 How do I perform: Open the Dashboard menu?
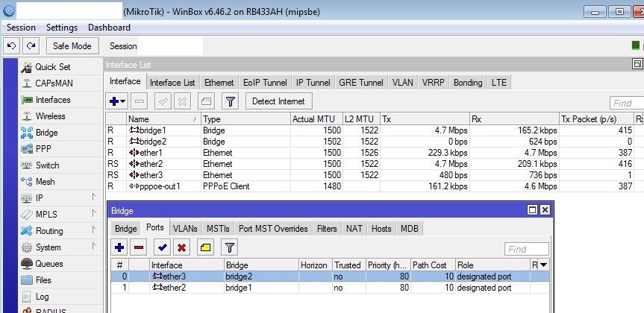point(109,28)
